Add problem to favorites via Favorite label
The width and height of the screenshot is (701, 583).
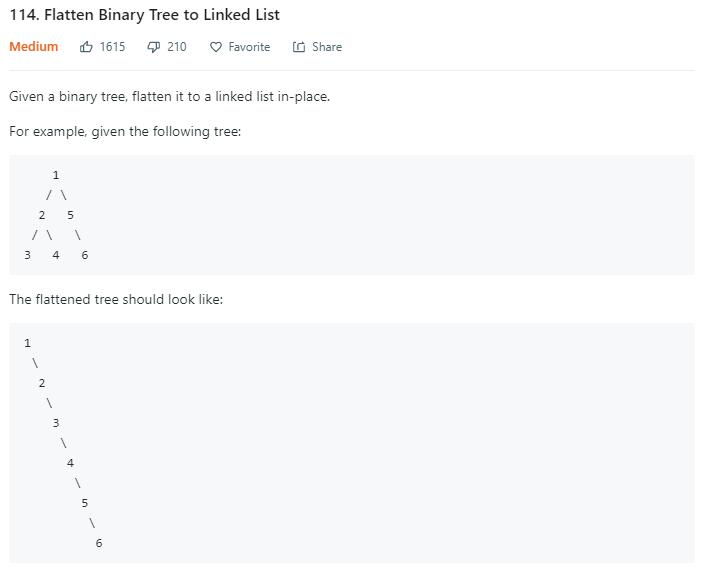pyautogui.click(x=249, y=47)
